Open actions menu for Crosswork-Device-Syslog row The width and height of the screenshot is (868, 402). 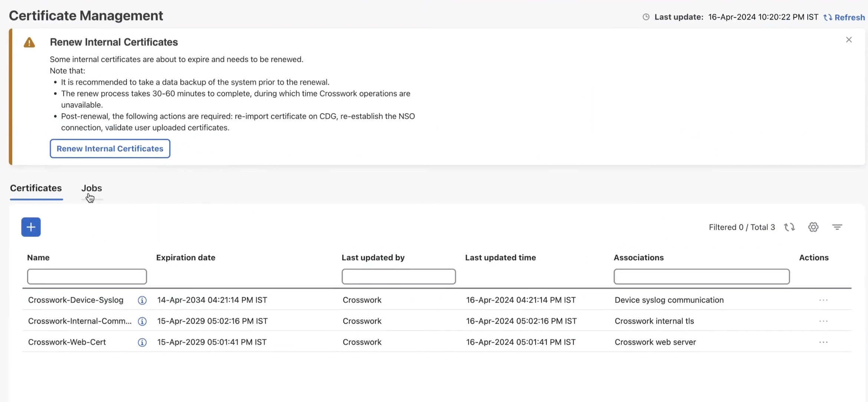(823, 300)
